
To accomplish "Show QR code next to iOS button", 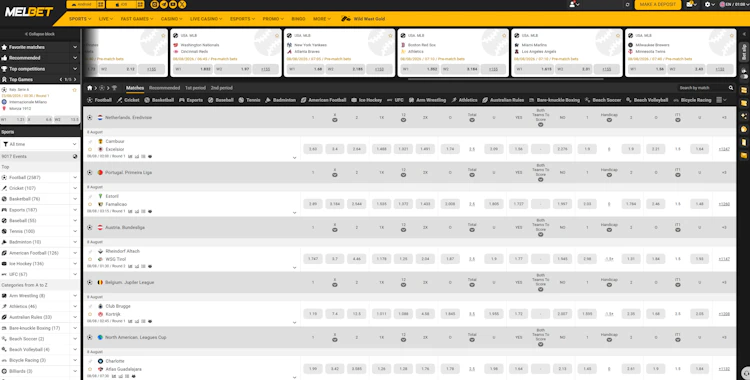I will [x=140, y=4].
